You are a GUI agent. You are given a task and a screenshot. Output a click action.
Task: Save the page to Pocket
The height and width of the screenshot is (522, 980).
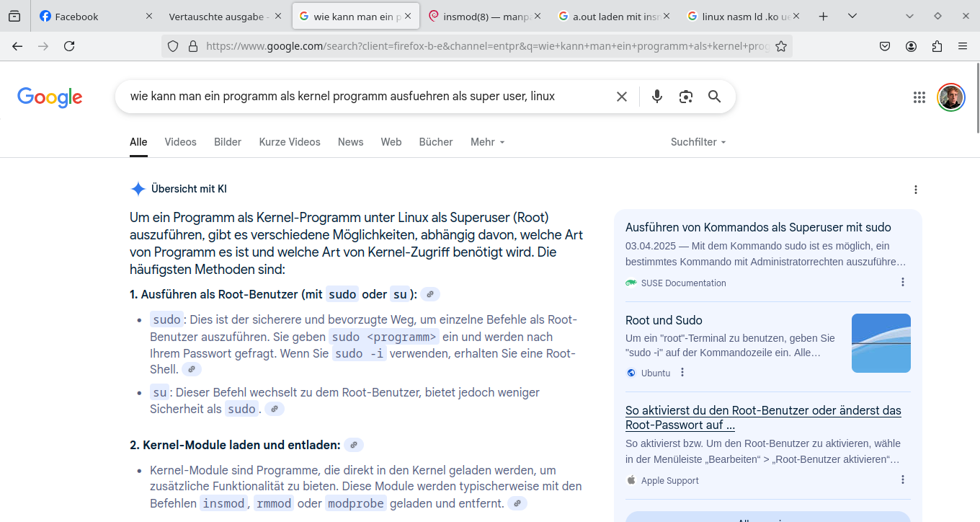click(885, 45)
